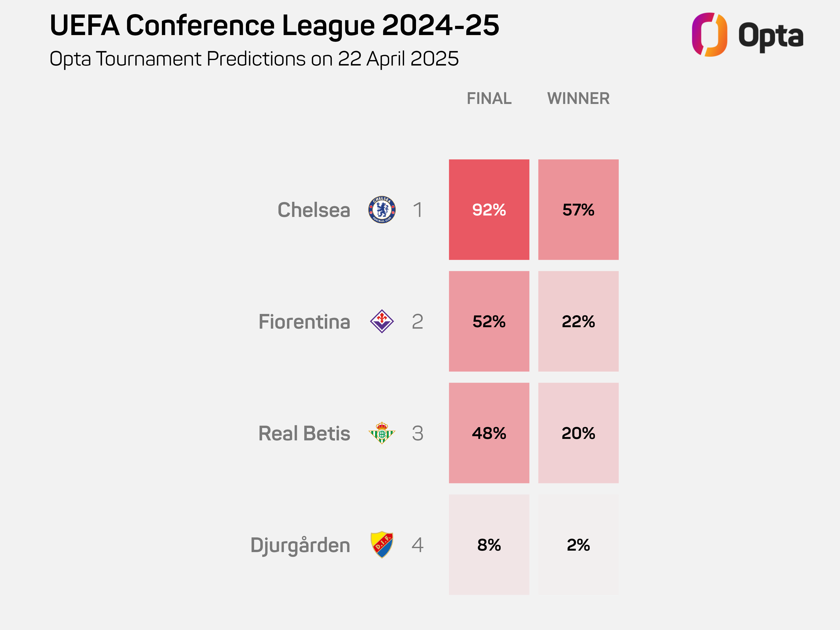Image resolution: width=840 pixels, height=630 pixels.
Task: Select the WINNER column header
Action: coord(578,98)
